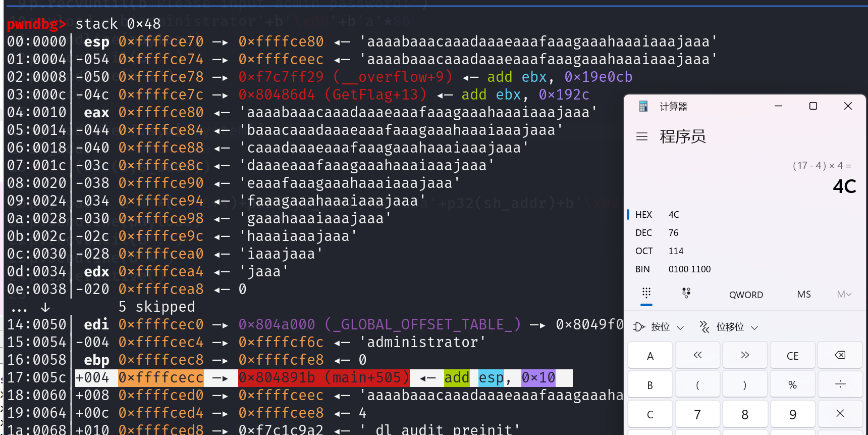Click 'stack 0x48' command text

[118, 24]
